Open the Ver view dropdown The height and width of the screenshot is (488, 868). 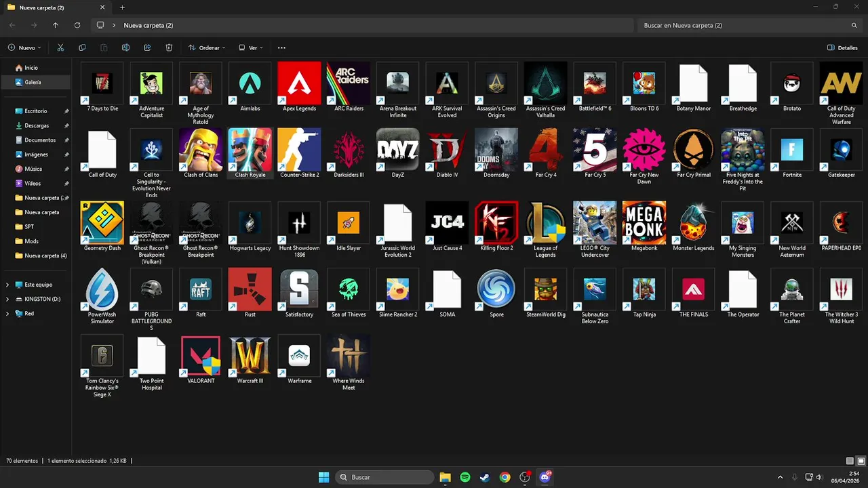pyautogui.click(x=250, y=47)
